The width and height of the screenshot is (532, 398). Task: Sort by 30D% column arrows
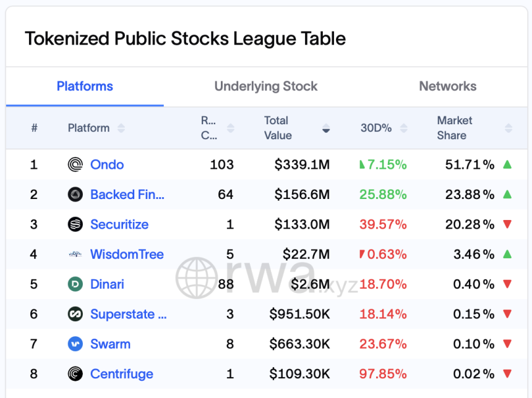[x=404, y=128]
